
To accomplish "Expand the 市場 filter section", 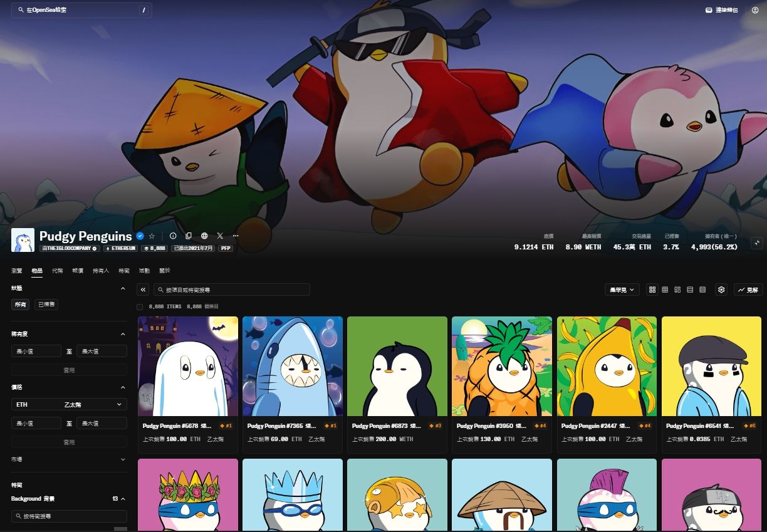I will (x=69, y=459).
